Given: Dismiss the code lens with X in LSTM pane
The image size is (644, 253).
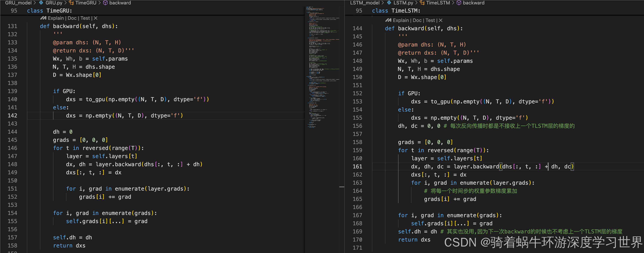Looking at the screenshot, I should (x=441, y=20).
